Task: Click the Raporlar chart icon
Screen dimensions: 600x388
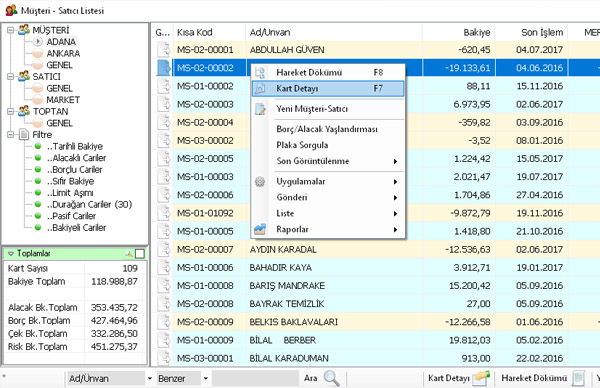Action: click(260, 229)
